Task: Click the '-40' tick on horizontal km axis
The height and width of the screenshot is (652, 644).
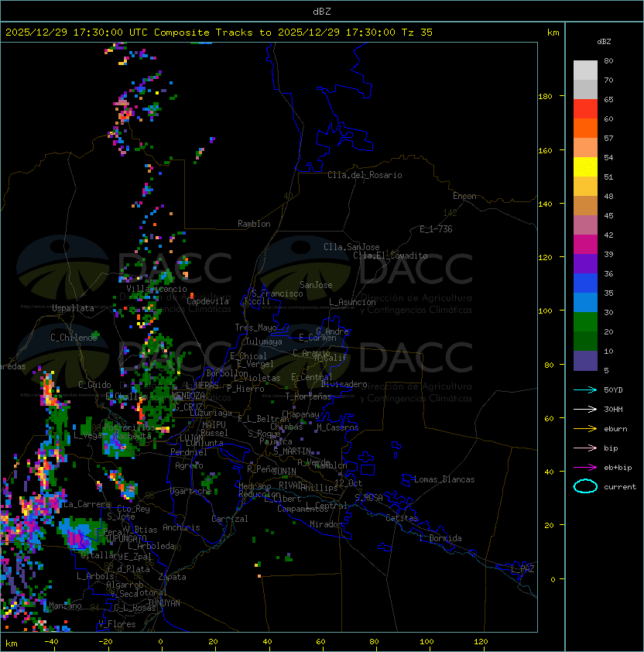Action: click(x=51, y=642)
